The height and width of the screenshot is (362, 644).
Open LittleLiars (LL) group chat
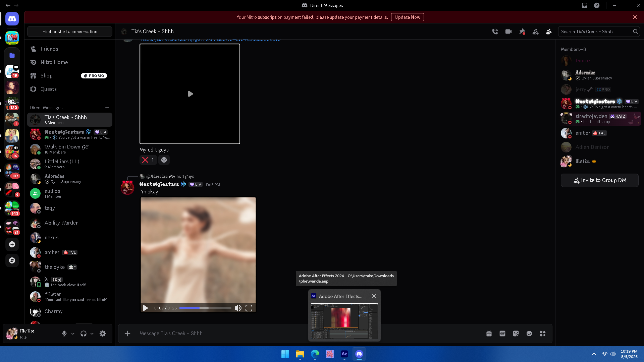click(x=70, y=164)
